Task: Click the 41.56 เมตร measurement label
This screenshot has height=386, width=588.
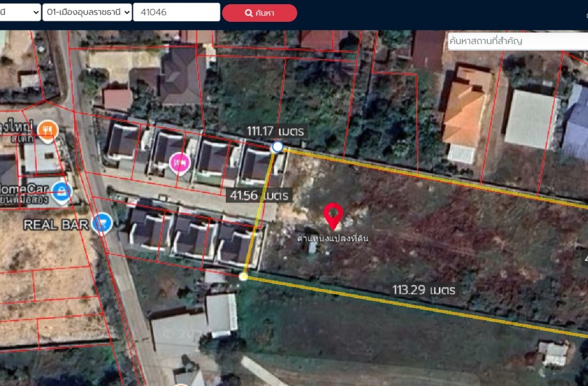Action: [x=259, y=195]
